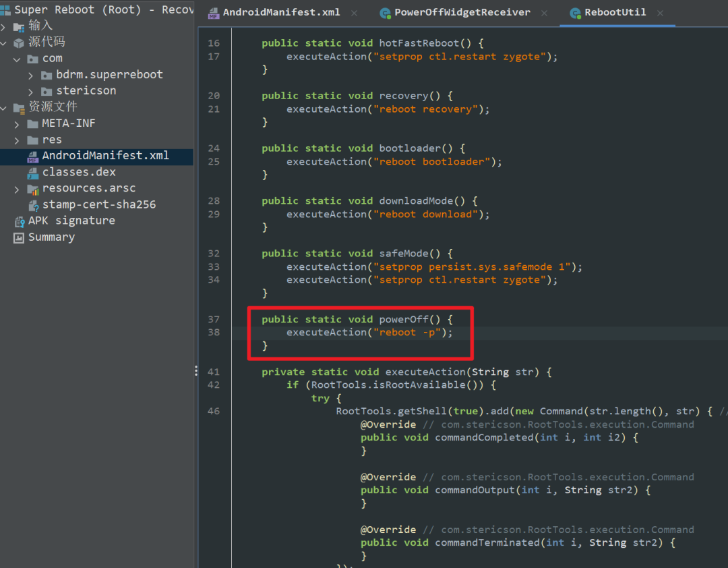Close the RebootUtil tab
728x568 pixels.
point(660,13)
